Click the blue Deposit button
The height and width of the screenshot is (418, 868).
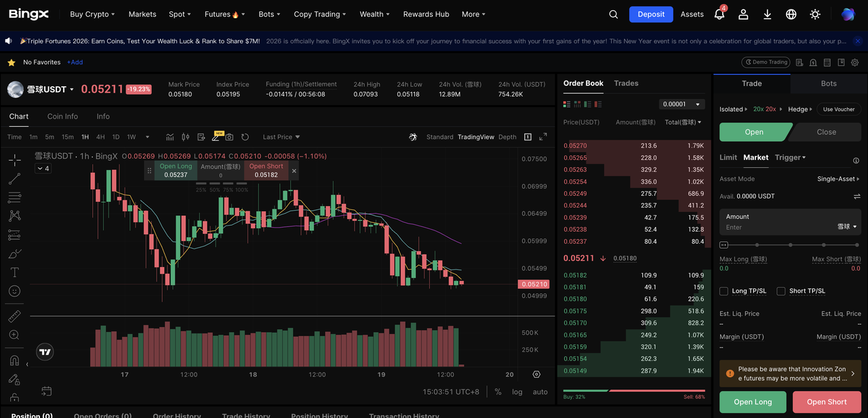tap(650, 14)
